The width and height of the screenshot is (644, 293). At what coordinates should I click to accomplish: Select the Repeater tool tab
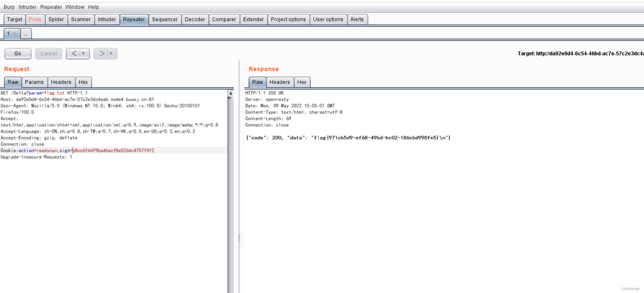coord(134,19)
